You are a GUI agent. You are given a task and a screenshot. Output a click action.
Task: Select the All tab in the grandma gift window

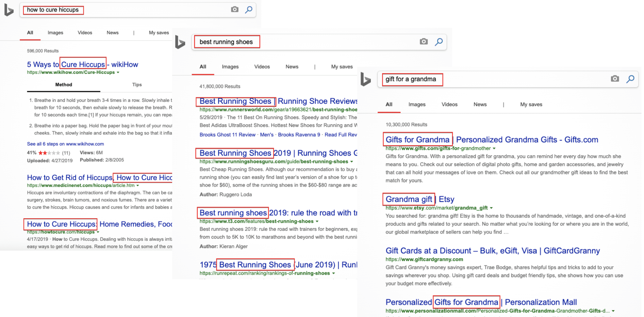pyautogui.click(x=389, y=105)
